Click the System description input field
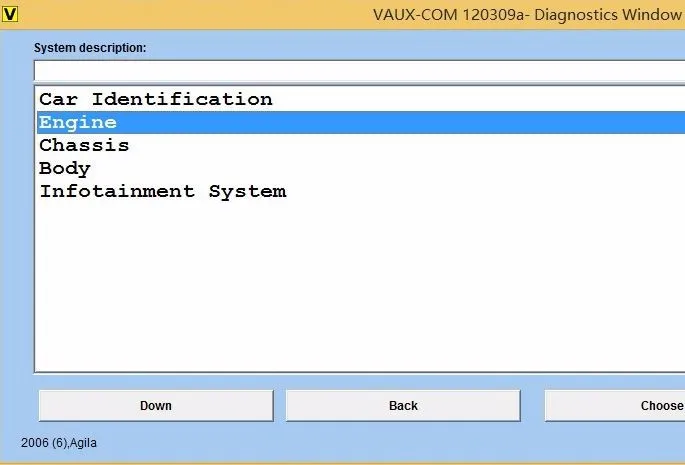Image resolution: width=685 pixels, height=465 pixels. 360,70
